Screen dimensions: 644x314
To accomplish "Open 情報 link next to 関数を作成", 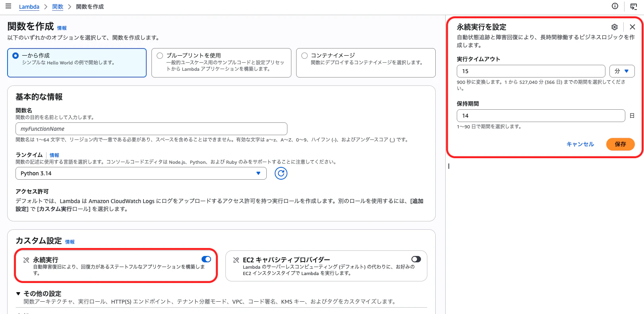I will tap(62, 28).
